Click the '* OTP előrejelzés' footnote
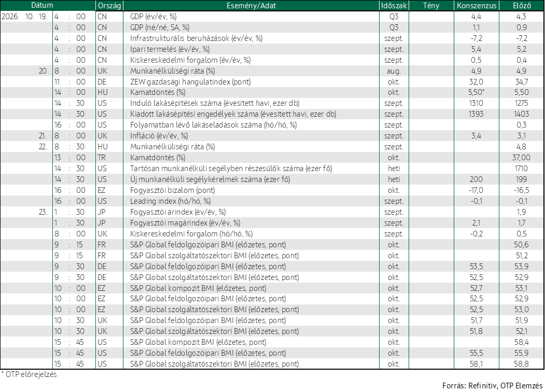The image size is (545, 392). [29, 374]
